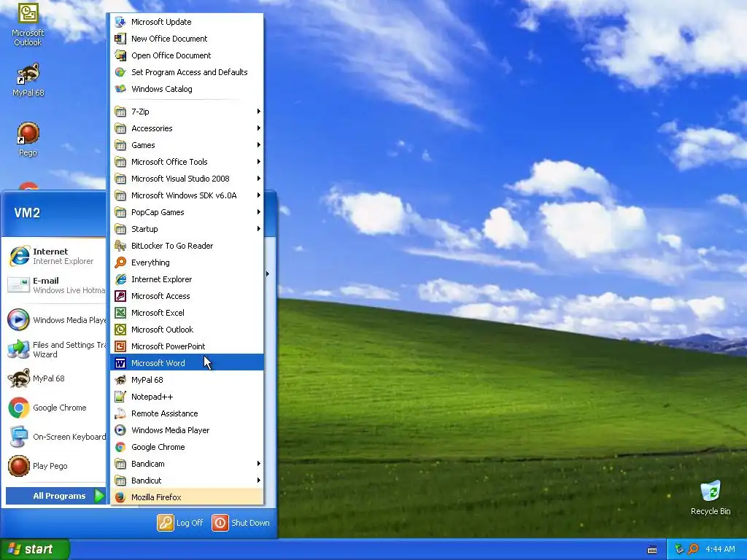Select the Pego desktop shortcut

coord(28,139)
